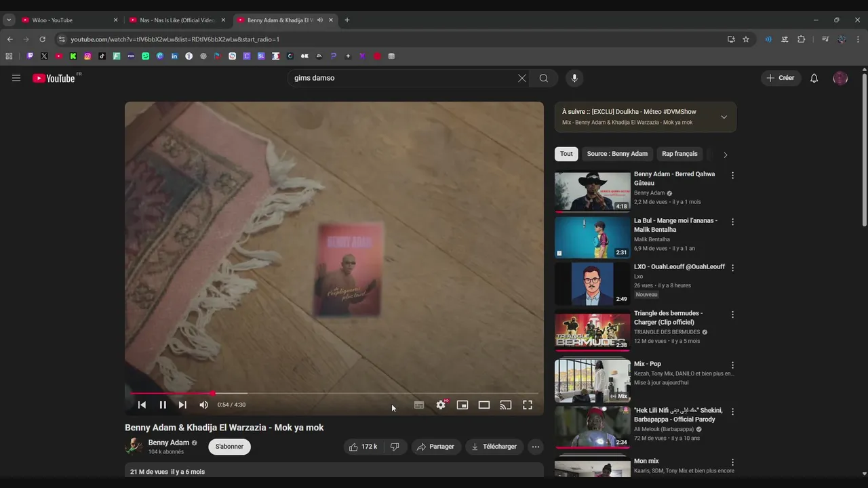Open options for La Bul video
The width and height of the screenshot is (868, 488).
tap(732, 222)
